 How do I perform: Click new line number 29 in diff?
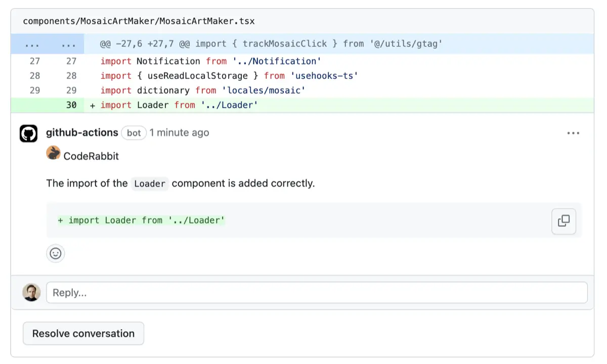71,90
